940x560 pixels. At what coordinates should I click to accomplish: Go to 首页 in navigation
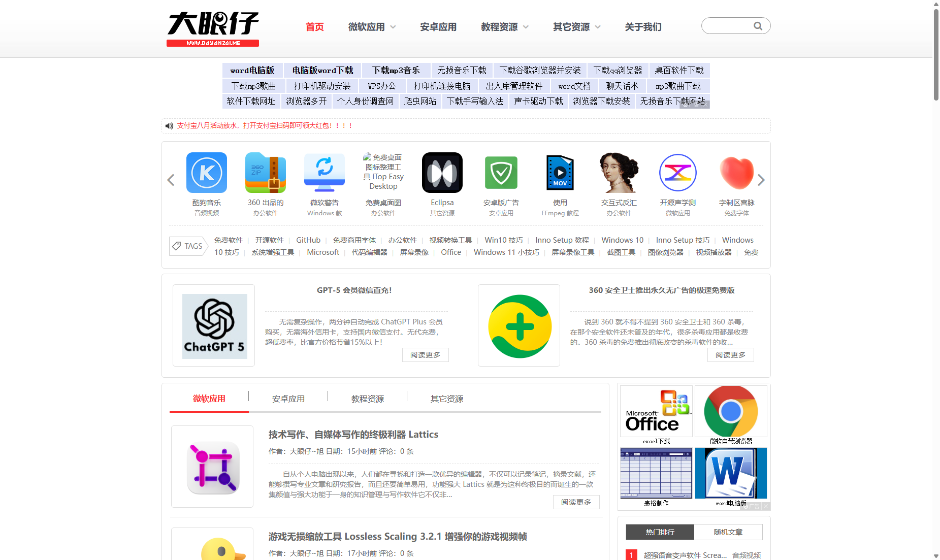point(315,27)
